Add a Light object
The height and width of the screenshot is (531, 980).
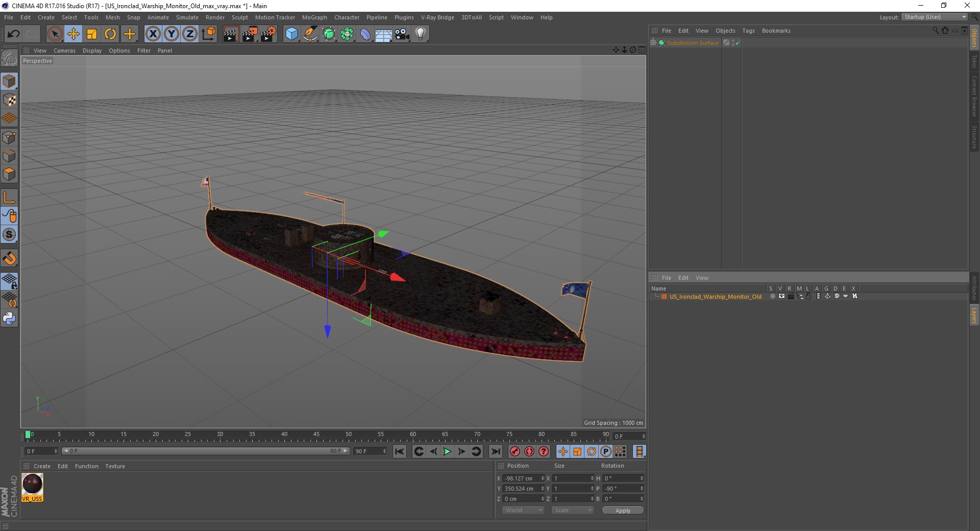coord(421,34)
